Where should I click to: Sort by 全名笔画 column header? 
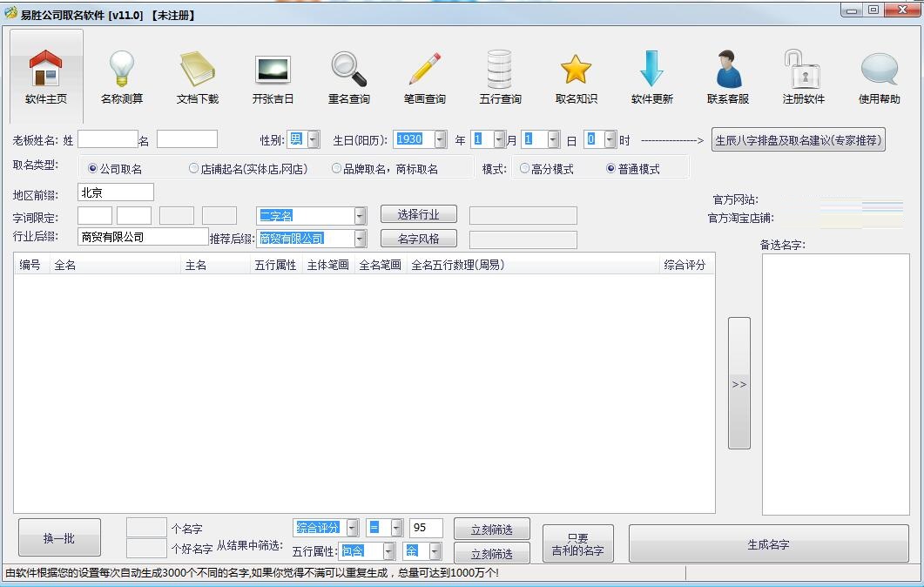380,265
